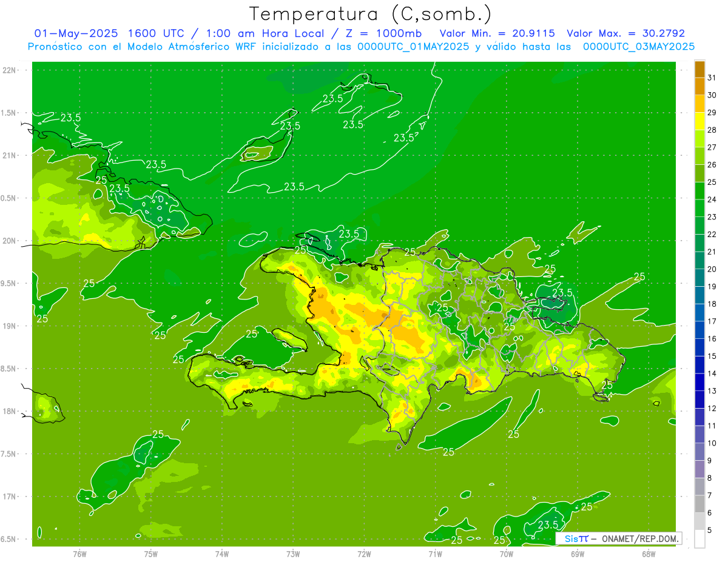Click the latitude label 22N
This screenshot has width=728, height=562.
click(x=9, y=70)
